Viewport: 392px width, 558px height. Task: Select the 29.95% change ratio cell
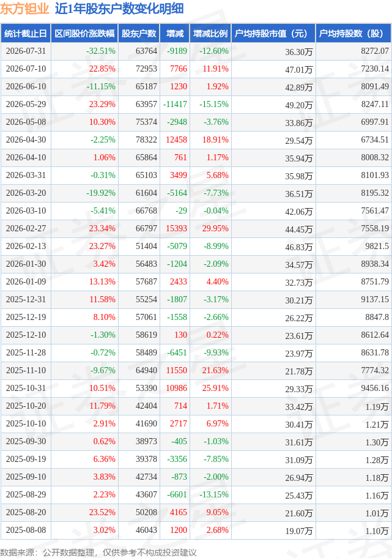click(x=215, y=228)
